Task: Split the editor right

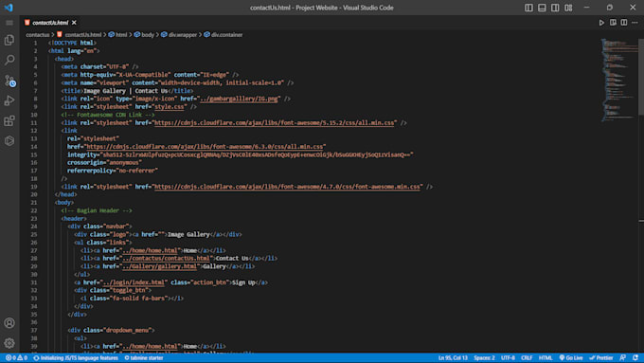Action: [x=624, y=23]
